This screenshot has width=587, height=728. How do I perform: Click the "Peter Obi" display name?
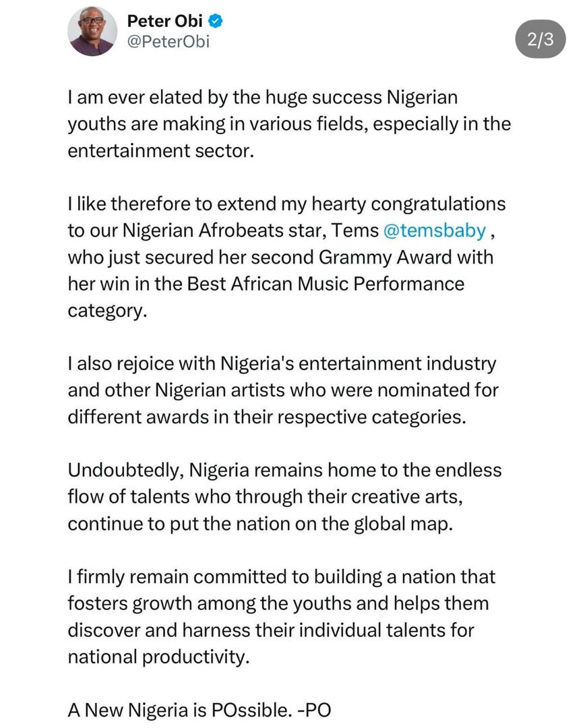click(164, 21)
